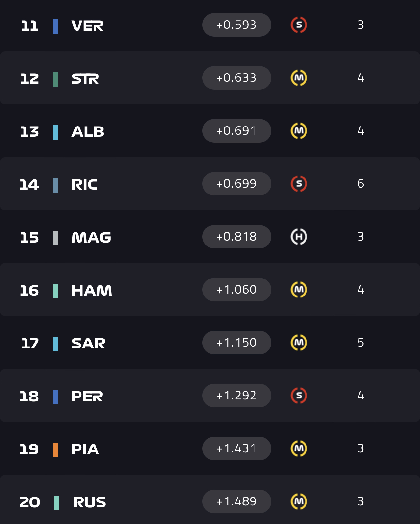The height and width of the screenshot is (524, 420).
Task: Click the medium tyre icon for SAR
Action: point(299,343)
